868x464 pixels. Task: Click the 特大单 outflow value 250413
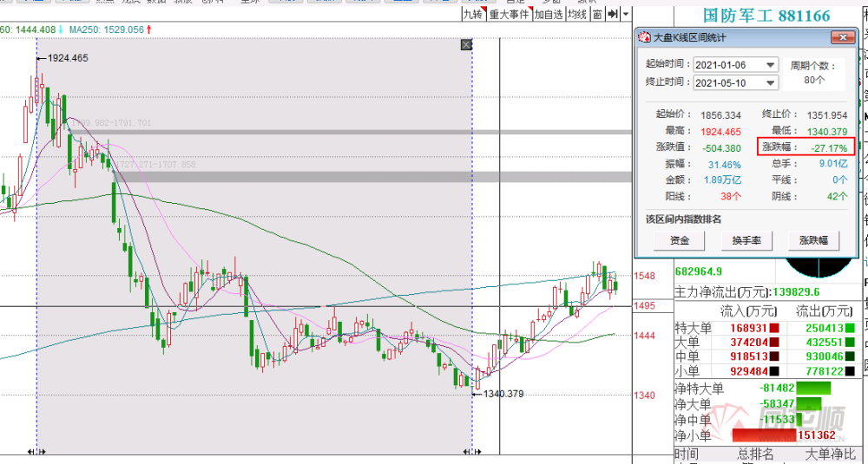click(825, 328)
